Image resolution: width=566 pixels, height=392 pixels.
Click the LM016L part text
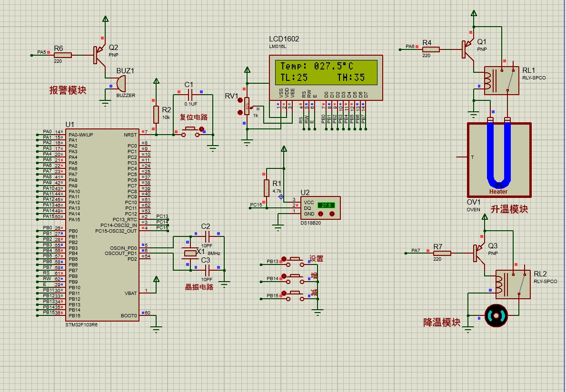(278, 47)
